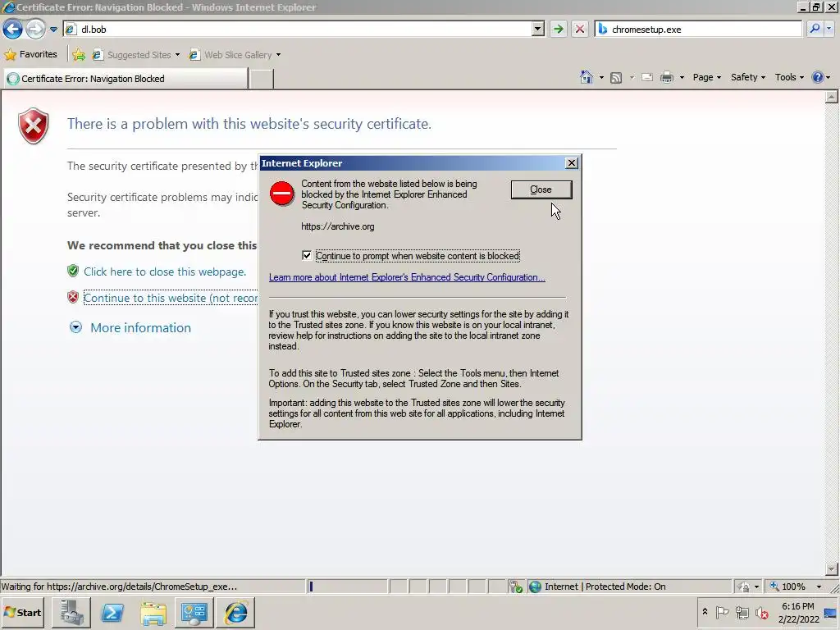The width and height of the screenshot is (840, 630).
Task: Click the Read Mail icon
Action: (x=647, y=78)
